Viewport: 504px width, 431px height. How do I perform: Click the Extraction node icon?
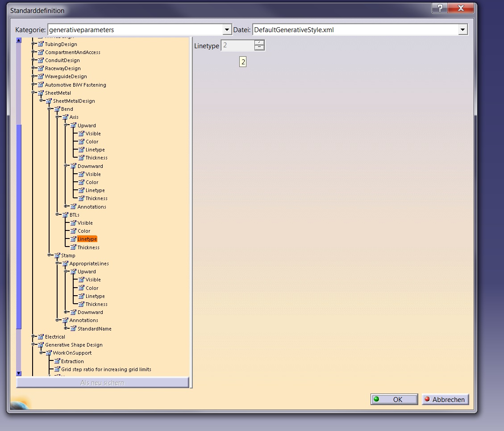[57, 361]
